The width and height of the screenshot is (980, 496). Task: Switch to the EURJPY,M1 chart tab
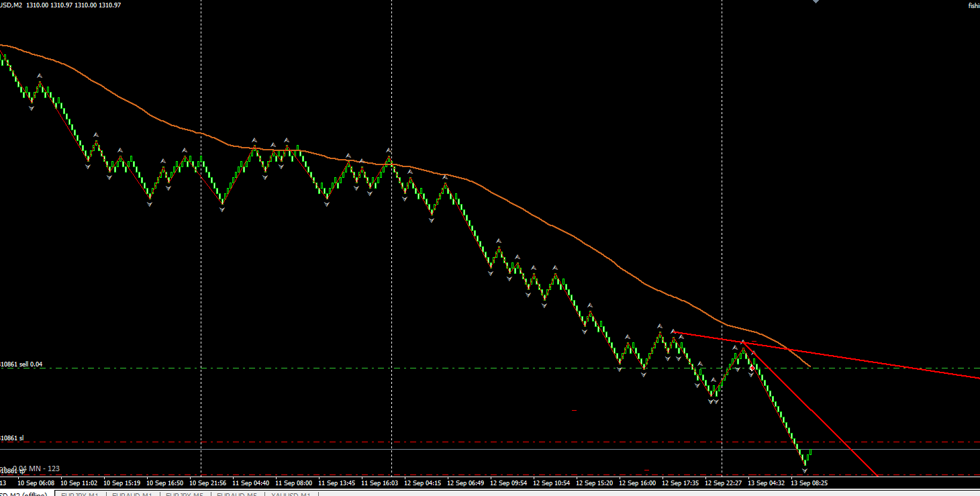[80, 495]
